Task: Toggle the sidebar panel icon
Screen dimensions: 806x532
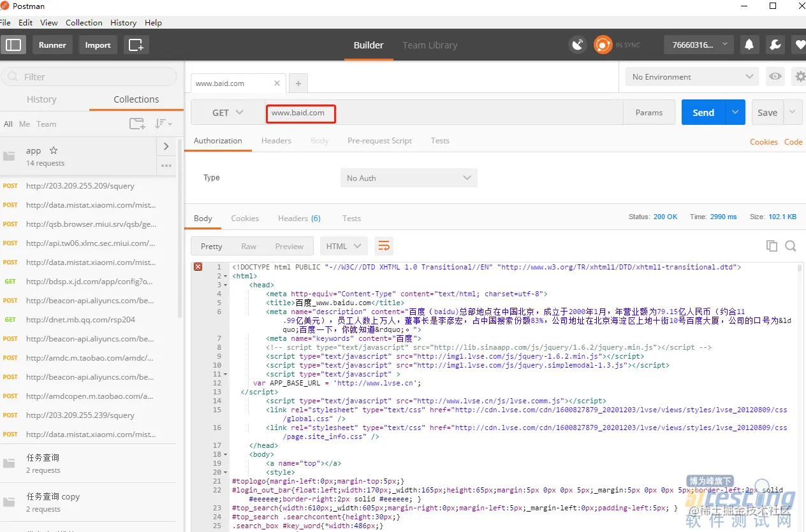Action: click(x=13, y=45)
